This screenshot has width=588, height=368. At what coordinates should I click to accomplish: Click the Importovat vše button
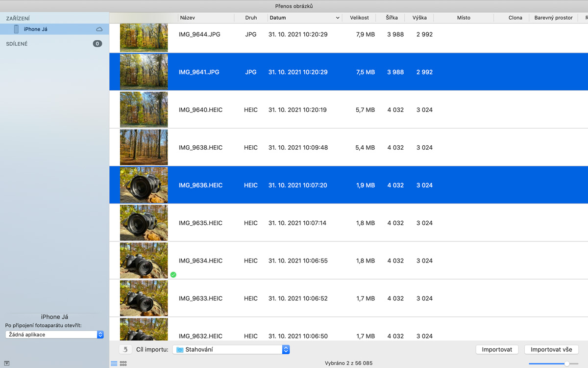click(x=551, y=349)
